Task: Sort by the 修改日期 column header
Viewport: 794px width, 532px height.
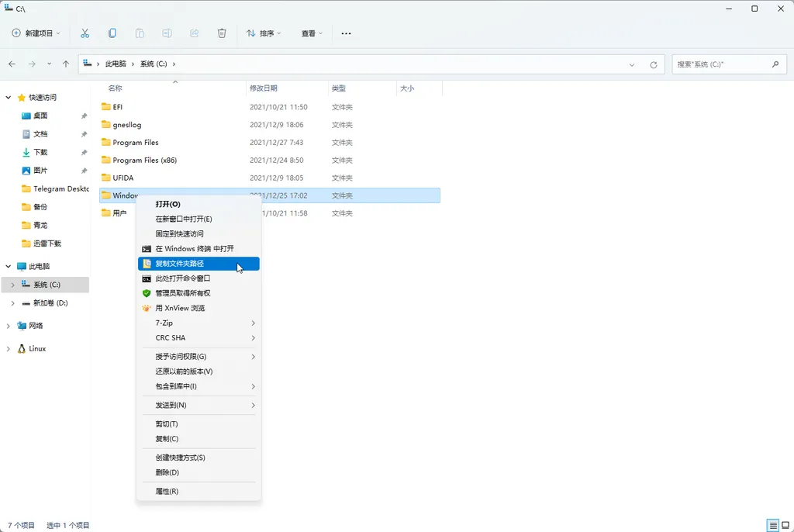Action: [x=264, y=88]
